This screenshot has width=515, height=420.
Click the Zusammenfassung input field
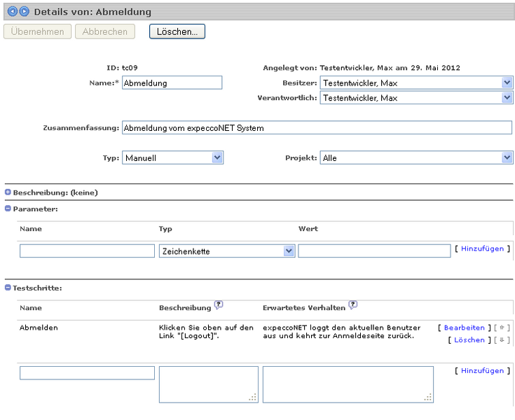point(317,127)
